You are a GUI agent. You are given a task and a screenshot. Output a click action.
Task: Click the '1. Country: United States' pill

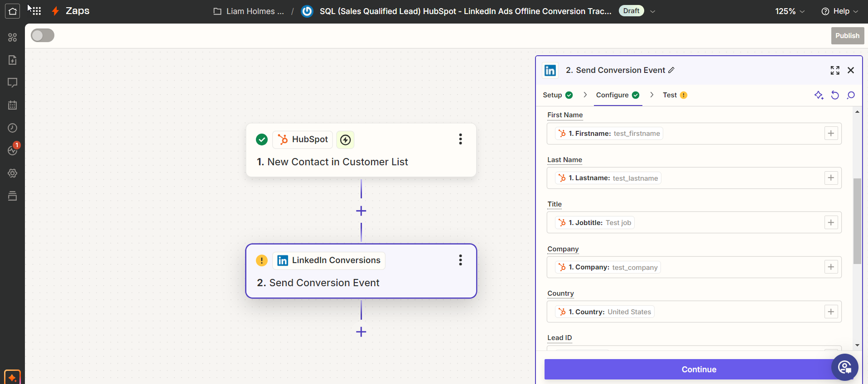[x=604, y=312]
